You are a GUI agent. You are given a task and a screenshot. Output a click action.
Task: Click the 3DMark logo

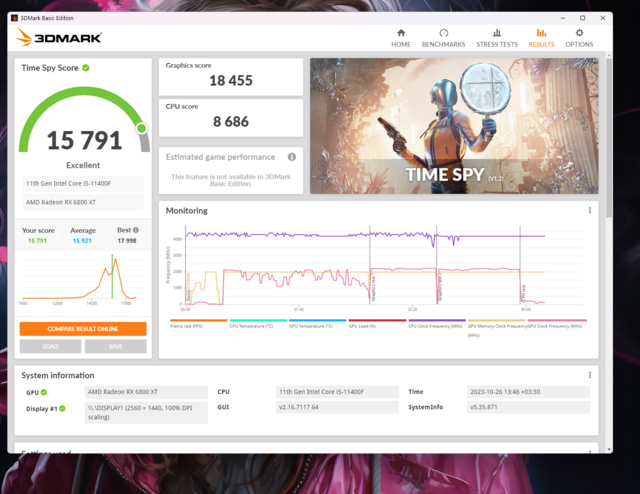coord(55,37)
